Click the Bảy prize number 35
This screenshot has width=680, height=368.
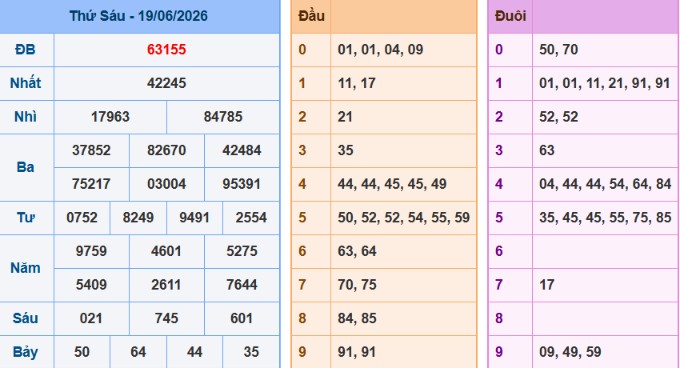click(251, 352)
